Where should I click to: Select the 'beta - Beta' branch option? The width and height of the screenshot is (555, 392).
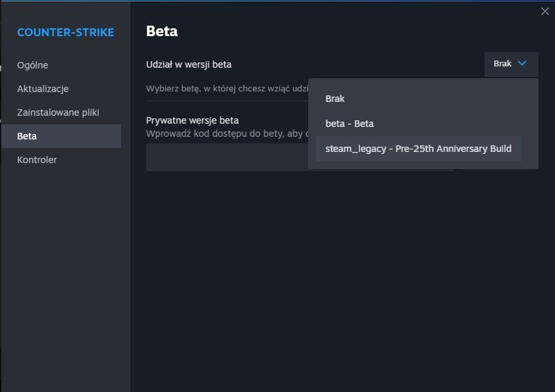tap(350, 124)
